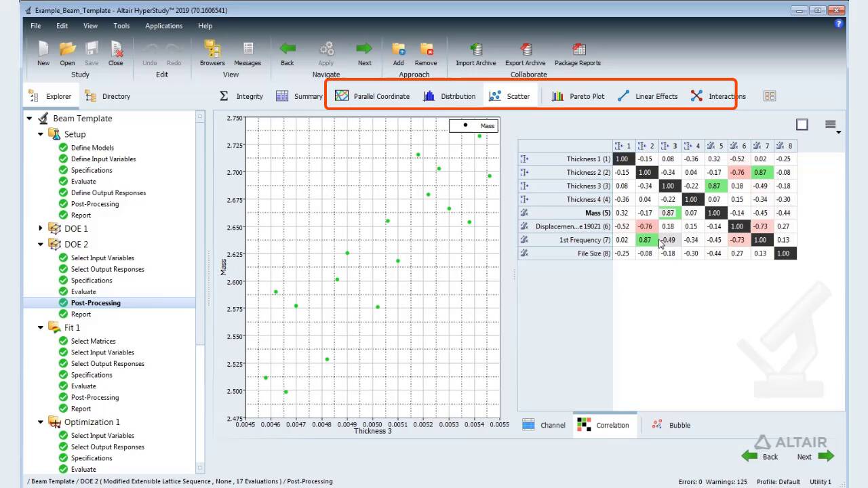The height and width of the screenshot is (488, 868).
Task: Click the bottom-right Back button
Action: [x=760, y=456]
